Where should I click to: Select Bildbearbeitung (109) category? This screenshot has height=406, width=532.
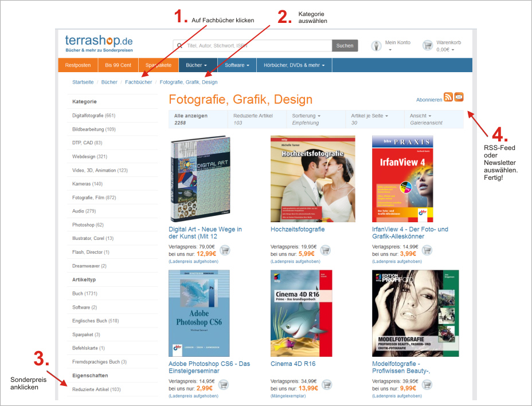[94, 129]
